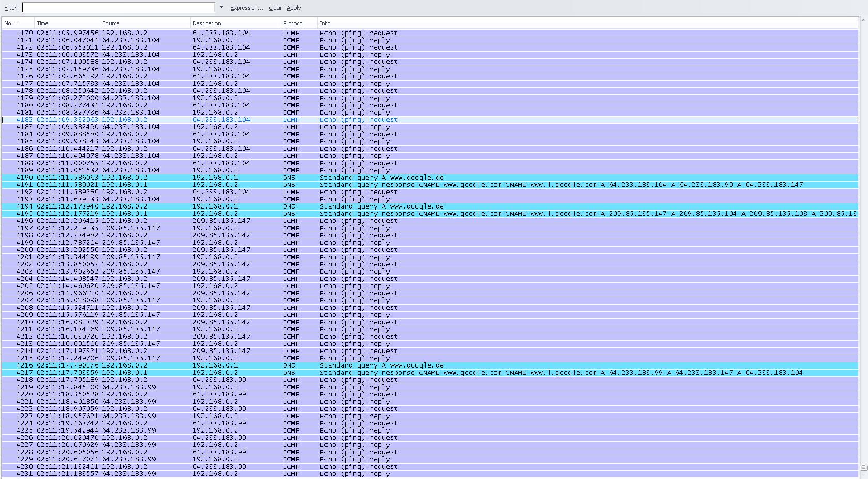
Task: Click the vertical scrollbar thumb
Action: [x=863, y=467]
